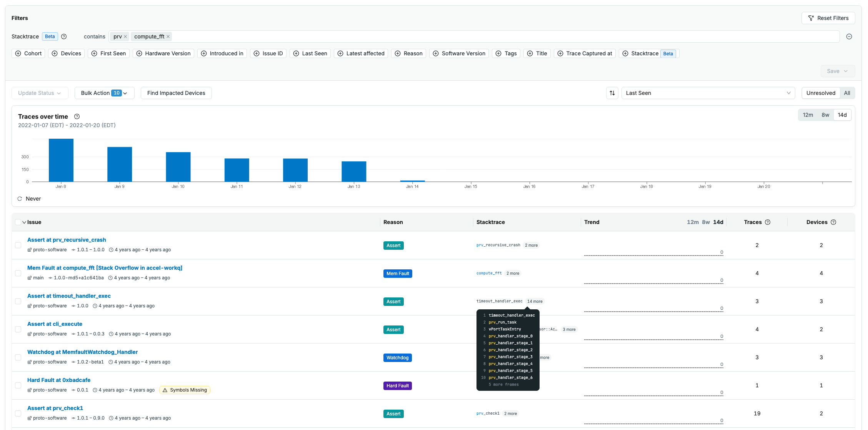Image resolution: width=868 pixels, height=430 pixels.
Task: Select Hard Fault at 0xbadcafe checkbox
Action: [18, 385]
